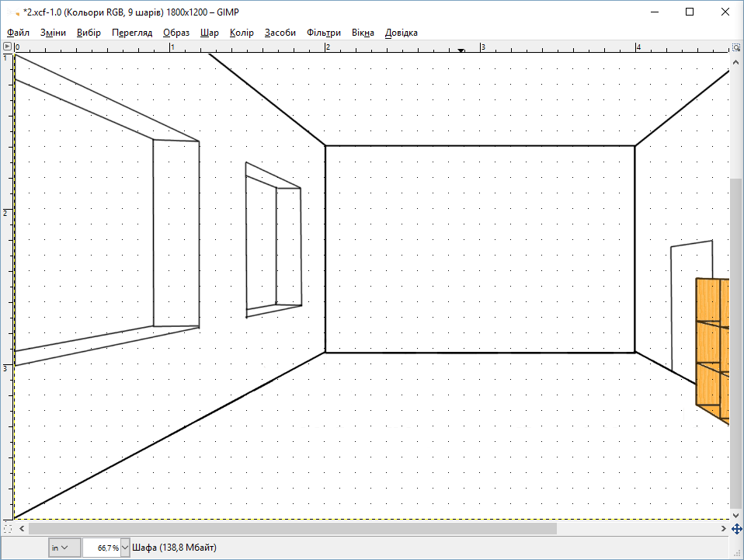
Task: Open the Файл menu
Action: click(x=18, y=33)
